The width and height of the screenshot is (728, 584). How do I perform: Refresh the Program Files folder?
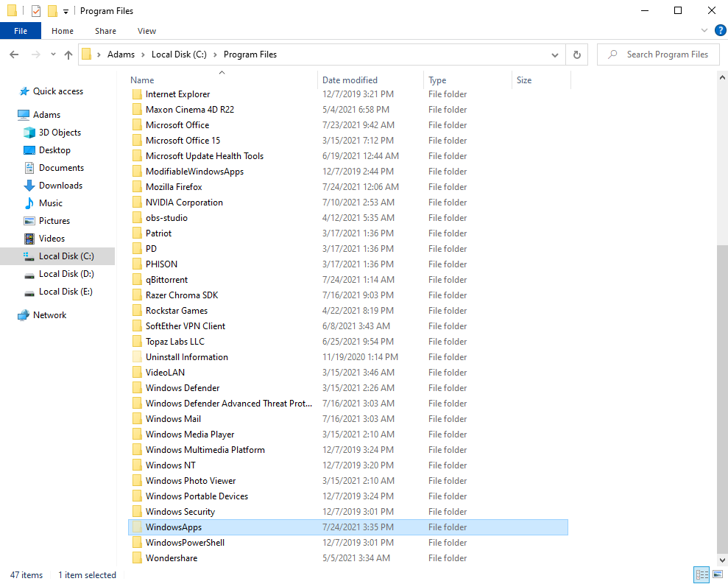coord(576,54)
